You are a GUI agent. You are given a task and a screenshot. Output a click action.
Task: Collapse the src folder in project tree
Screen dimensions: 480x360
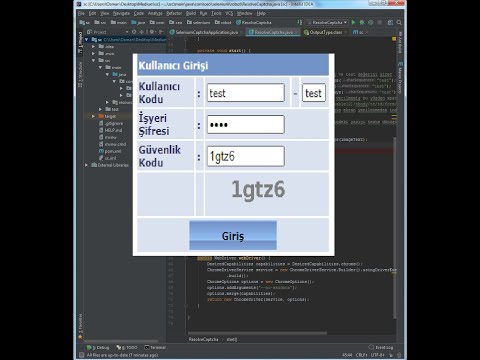click(x=94, y=60)
